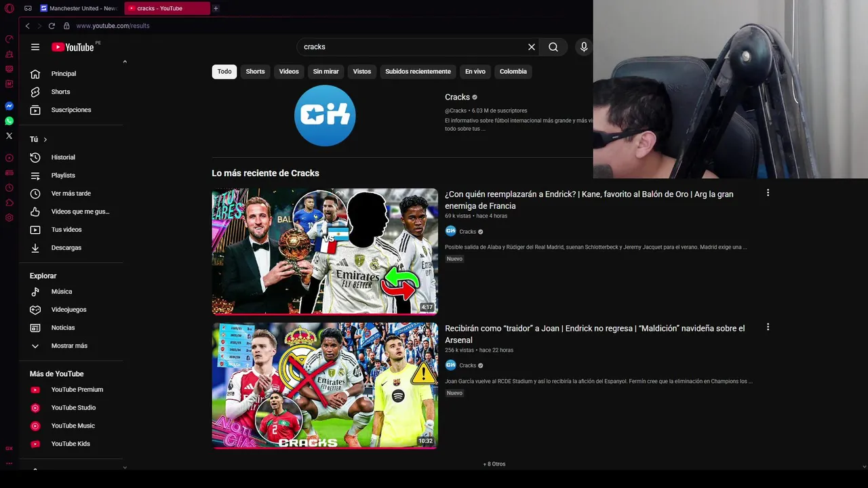Open options menu for Endrick replacement video

[768, 192]
